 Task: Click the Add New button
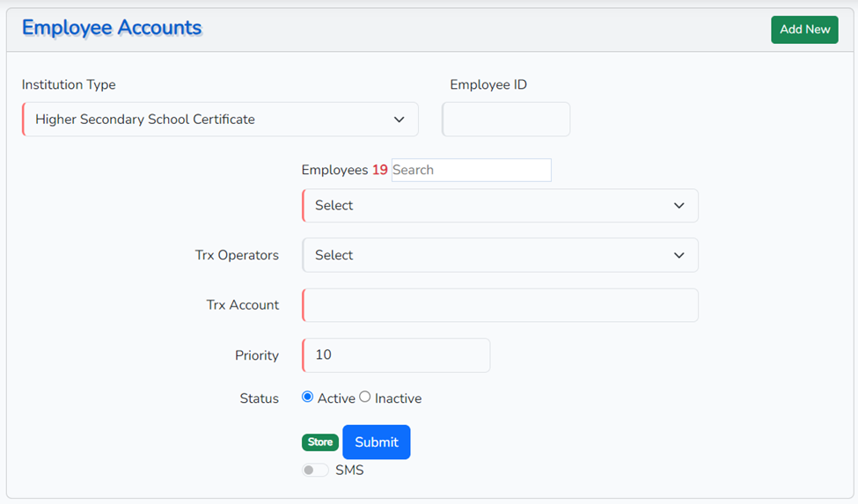pos(804,30)
